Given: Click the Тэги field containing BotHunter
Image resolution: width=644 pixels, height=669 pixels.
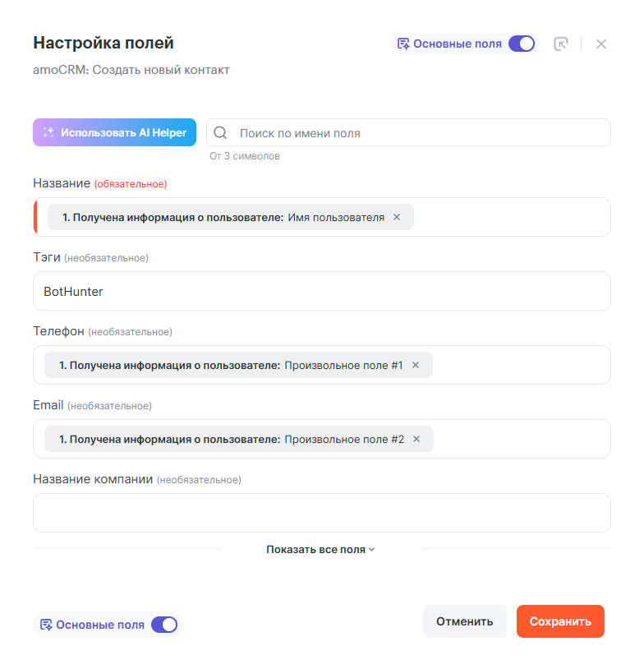Looking at the screenshot, I should [322, 291].
